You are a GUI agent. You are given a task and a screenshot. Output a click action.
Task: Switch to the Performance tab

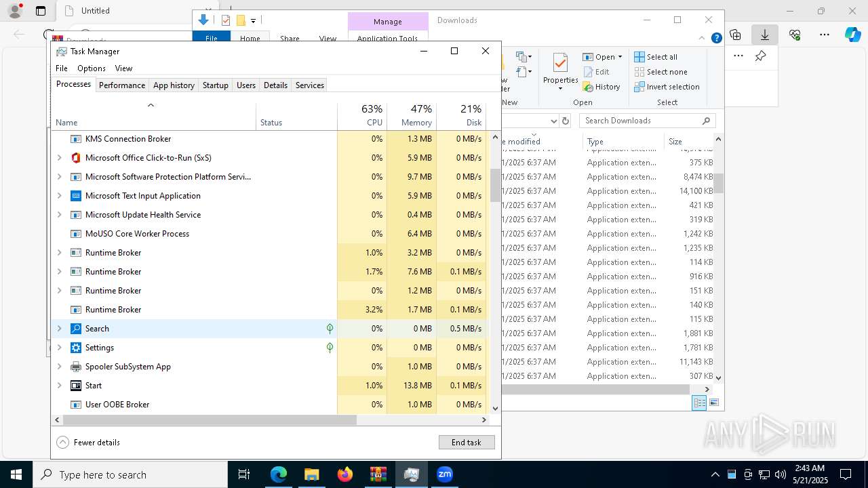(122, 85)
